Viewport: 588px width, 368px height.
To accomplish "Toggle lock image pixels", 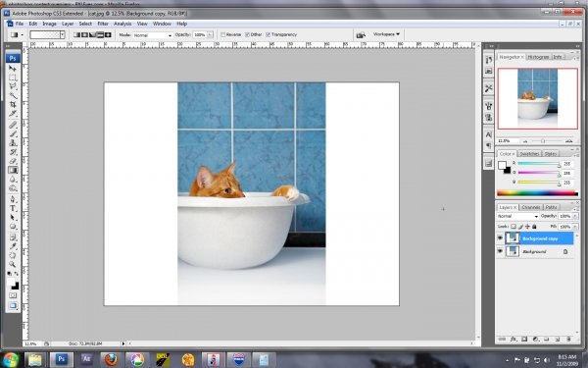I will [x=520, y=227].
